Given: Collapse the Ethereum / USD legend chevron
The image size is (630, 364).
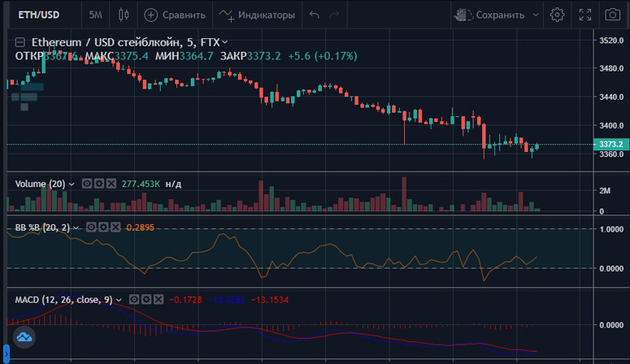Looking at the screenshot, I should [x=225, y=41].
